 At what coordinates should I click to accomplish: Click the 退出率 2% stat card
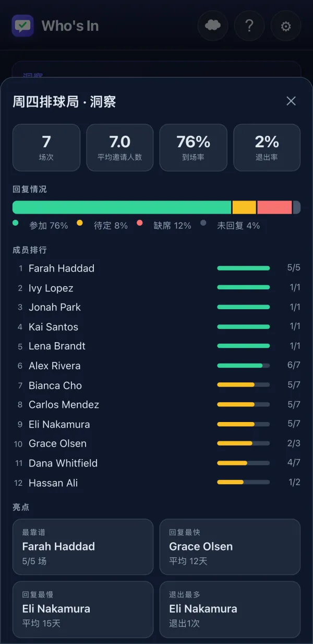pos(267,147)
